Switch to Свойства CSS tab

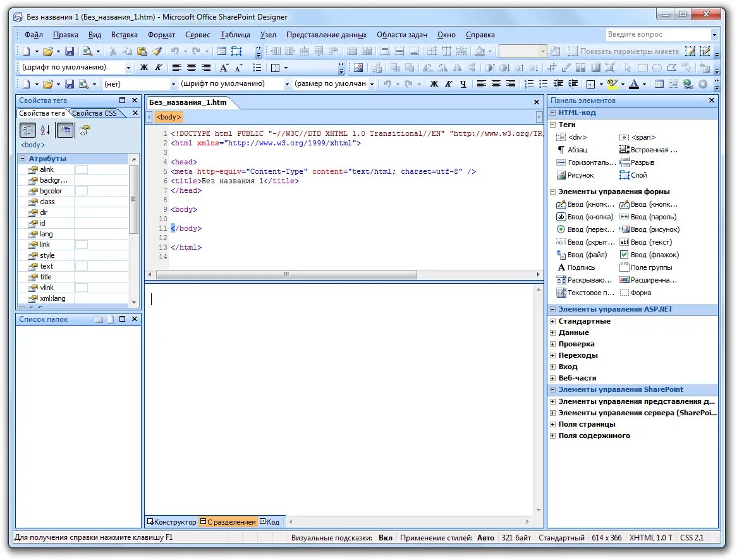coord(94,113)
